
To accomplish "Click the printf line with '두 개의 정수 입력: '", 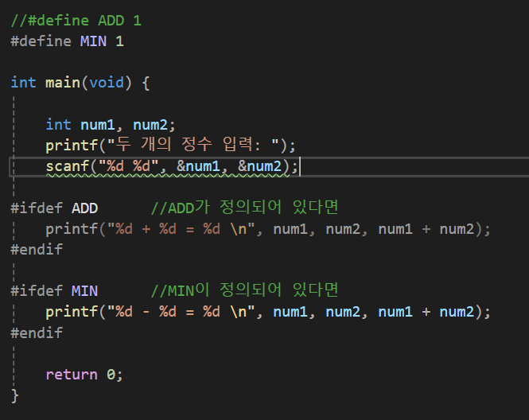I will pos(170,146).
